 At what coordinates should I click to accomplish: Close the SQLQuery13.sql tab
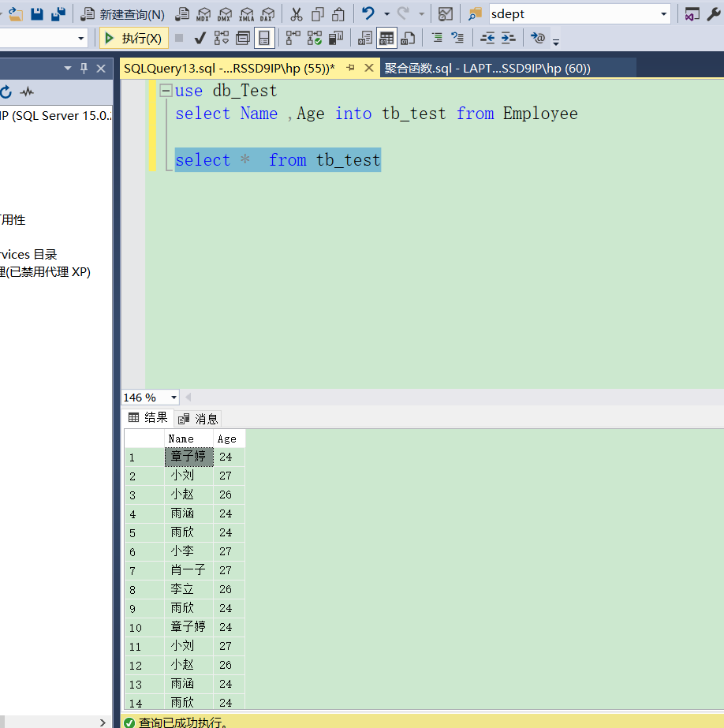point(369,69)
